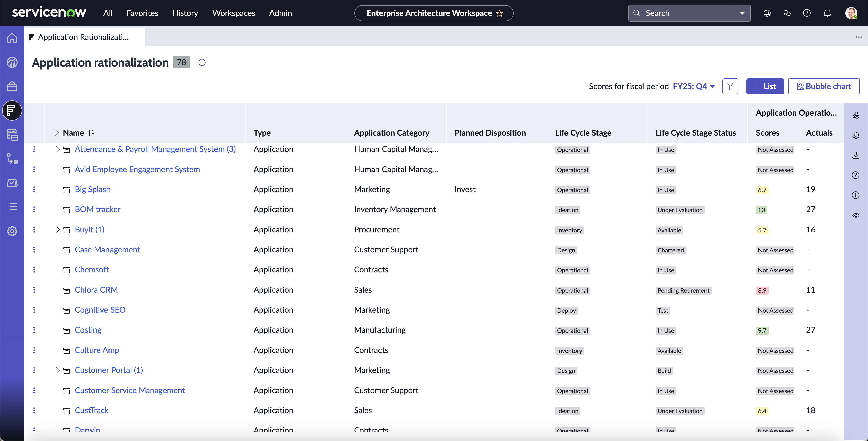The width and height of the screenshot is (868, 441).
Task: Click the download export icon in right panel
Action: (x=856, y=155)
